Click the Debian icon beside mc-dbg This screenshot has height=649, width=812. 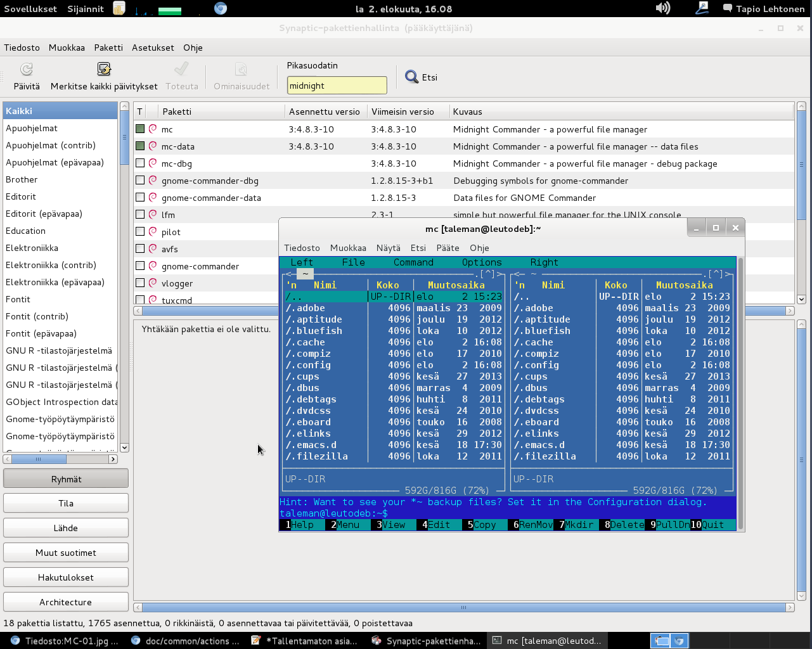153,163
